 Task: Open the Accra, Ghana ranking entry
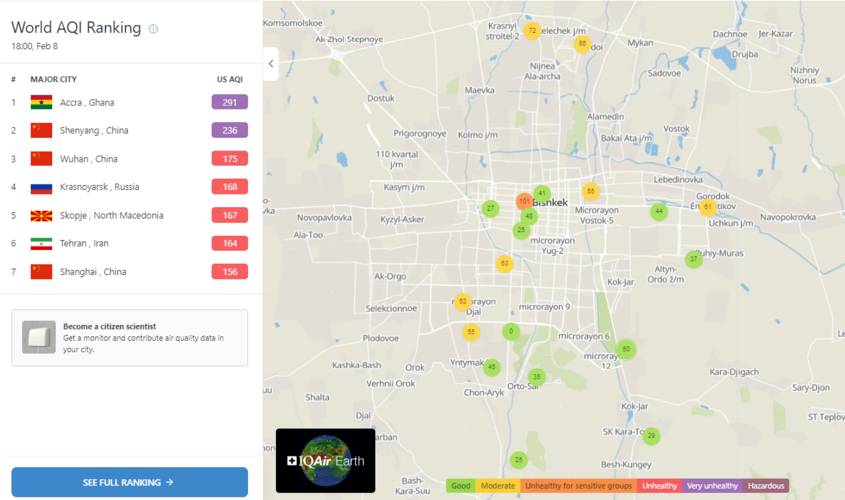pyautogui.click(x=87, y=102)
